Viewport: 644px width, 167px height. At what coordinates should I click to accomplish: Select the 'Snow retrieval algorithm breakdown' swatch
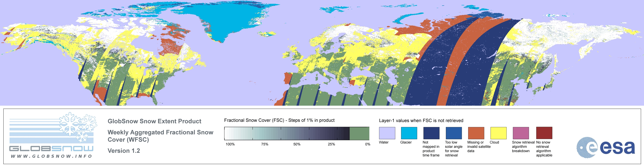click(x=521, y=133)
